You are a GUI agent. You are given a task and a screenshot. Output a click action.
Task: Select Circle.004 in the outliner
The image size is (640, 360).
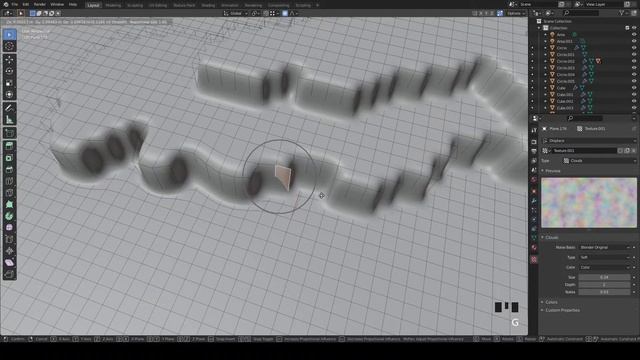click(x=566, y=74)
